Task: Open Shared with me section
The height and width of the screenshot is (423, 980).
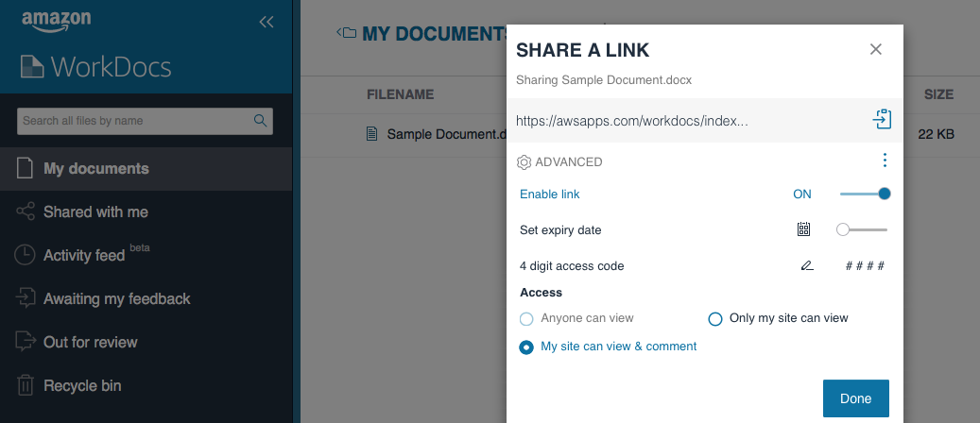Action: coord(146,211)
